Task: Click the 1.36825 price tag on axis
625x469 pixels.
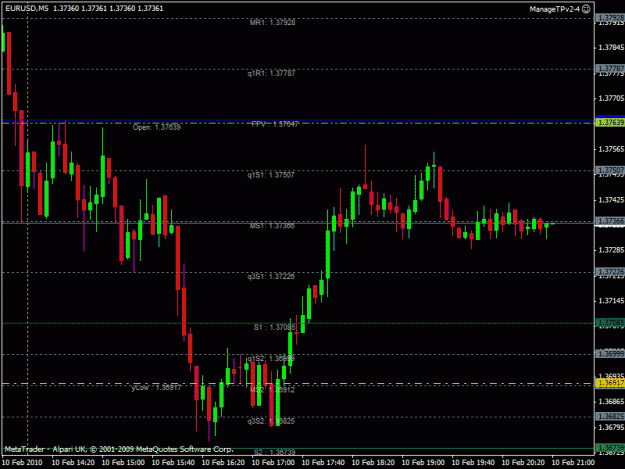Action: (610, 416)
